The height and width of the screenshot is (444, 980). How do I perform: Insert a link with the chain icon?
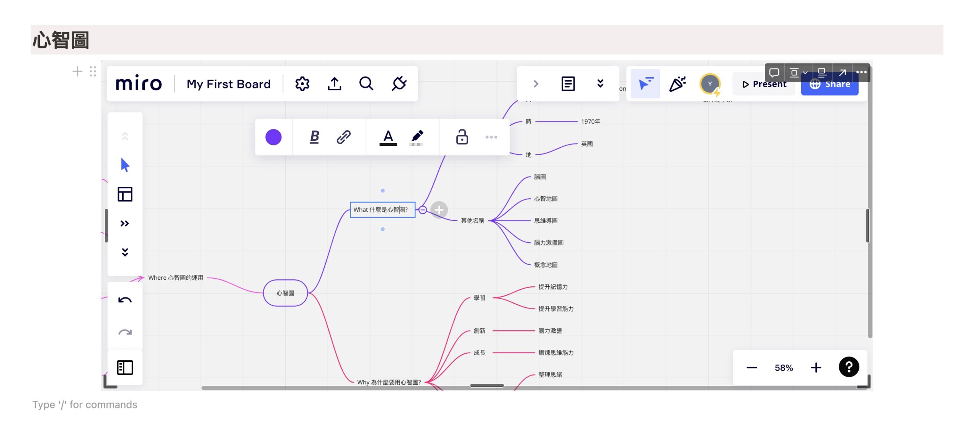[x=343, y=137]
